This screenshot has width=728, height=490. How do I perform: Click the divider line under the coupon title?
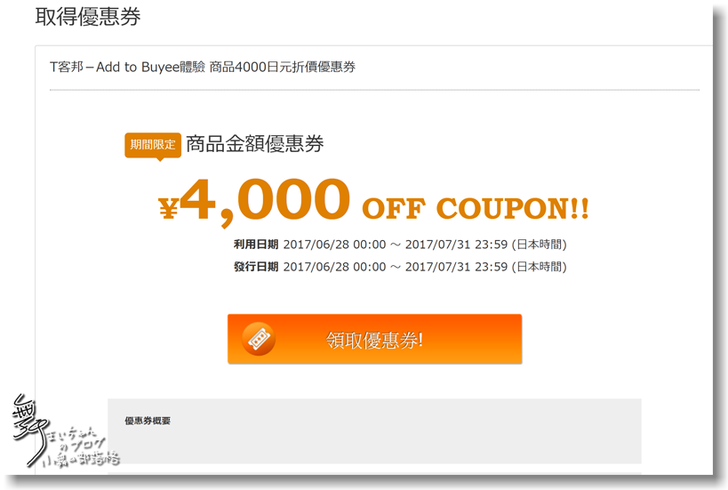pyautogui.click(x=375, y=90)
